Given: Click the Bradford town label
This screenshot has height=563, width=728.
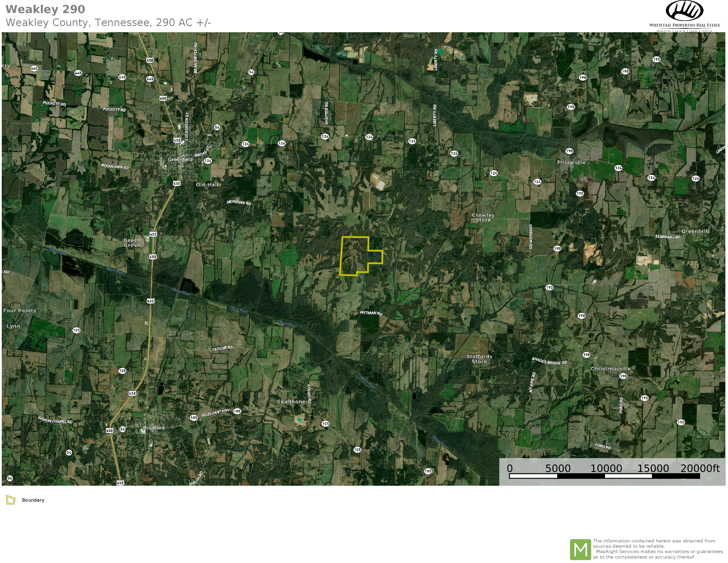Looking at the screenshot, I should point(154,428).
